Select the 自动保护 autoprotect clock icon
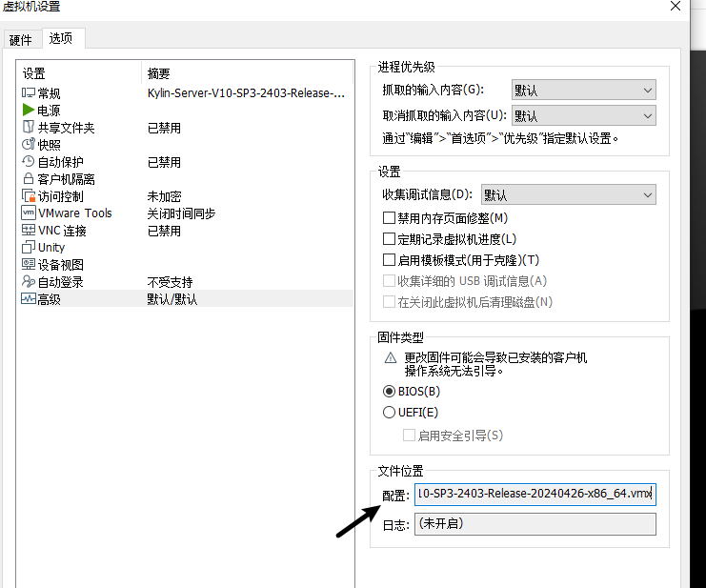706x588 pixels. [29, 161]
